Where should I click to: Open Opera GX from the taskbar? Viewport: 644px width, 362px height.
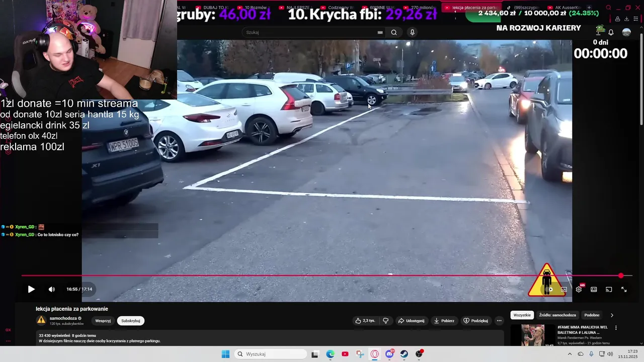coord(374,354)
